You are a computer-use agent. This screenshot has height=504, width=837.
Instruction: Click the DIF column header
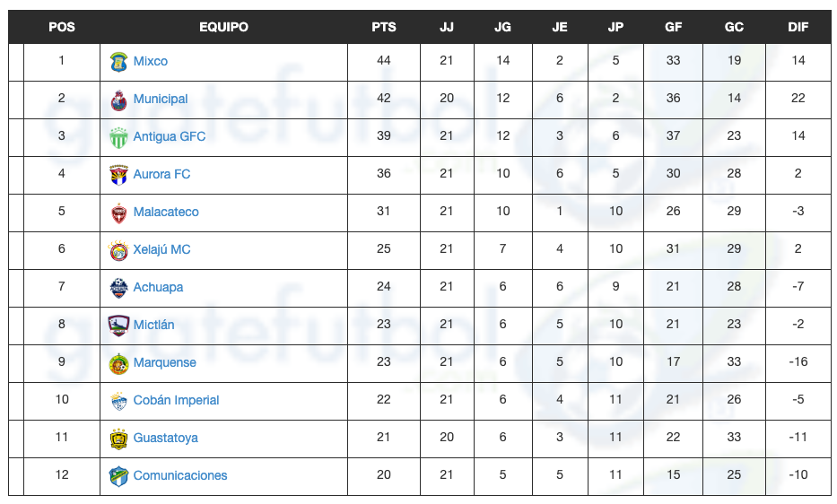(798, 27)
